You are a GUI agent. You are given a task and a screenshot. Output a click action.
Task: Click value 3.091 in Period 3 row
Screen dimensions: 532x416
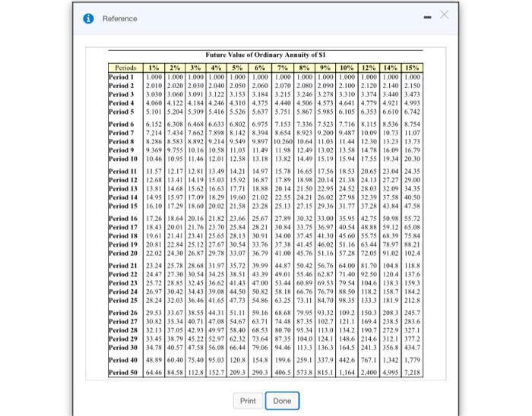(196, 94)
